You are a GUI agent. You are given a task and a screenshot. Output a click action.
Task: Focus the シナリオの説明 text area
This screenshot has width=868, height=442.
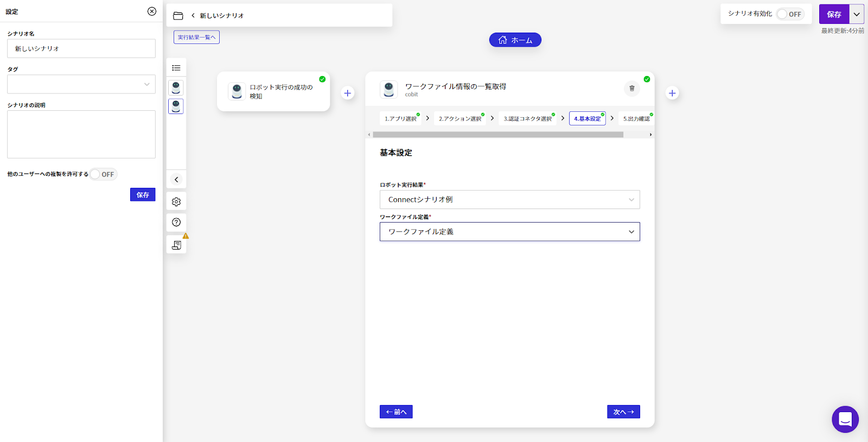81,135
